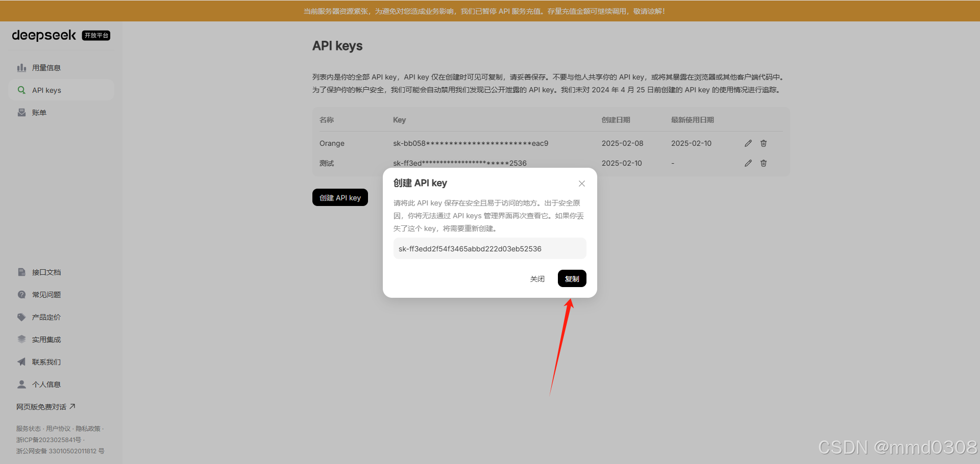
Task: Delete the 测试 API key
Action: click(x=764, y=163)
